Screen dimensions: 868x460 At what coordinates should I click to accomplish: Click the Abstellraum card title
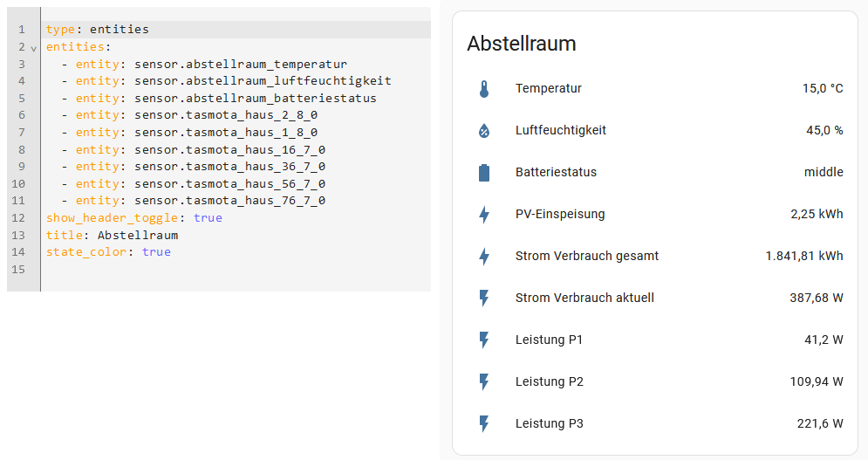click(x=522, y=44)
